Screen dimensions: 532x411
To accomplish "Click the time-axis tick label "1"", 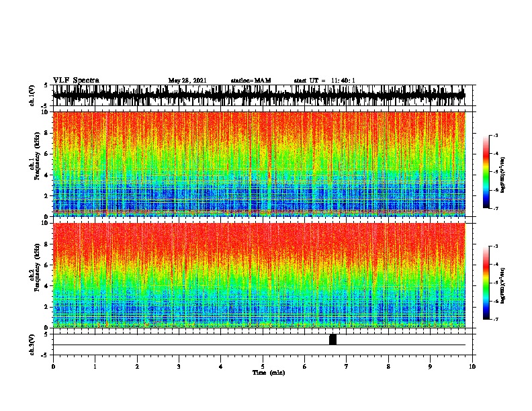I will click(x=95, y=367).
